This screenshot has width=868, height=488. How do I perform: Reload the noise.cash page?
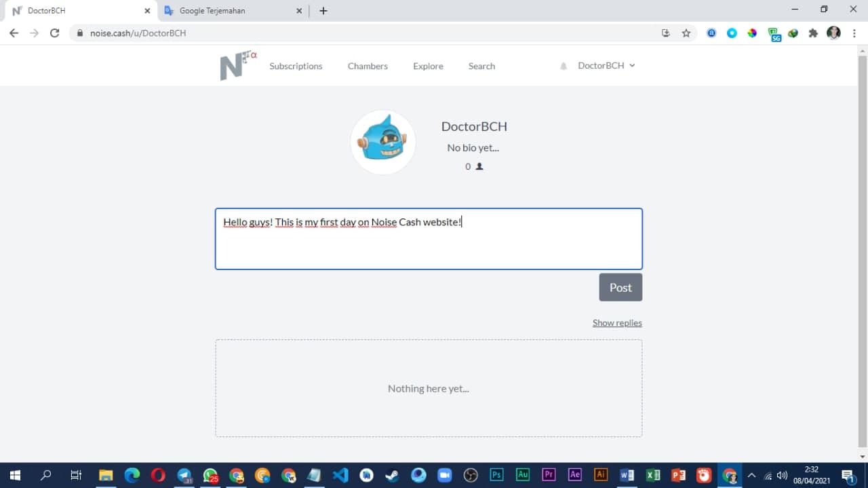tap(55, 33)
